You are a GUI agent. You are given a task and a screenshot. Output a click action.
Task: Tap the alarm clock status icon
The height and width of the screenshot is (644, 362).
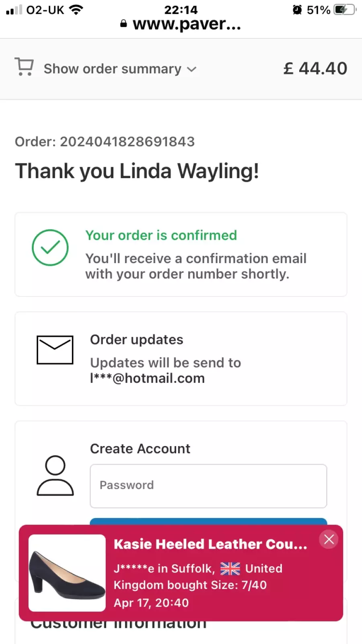[x=297, y=9]
